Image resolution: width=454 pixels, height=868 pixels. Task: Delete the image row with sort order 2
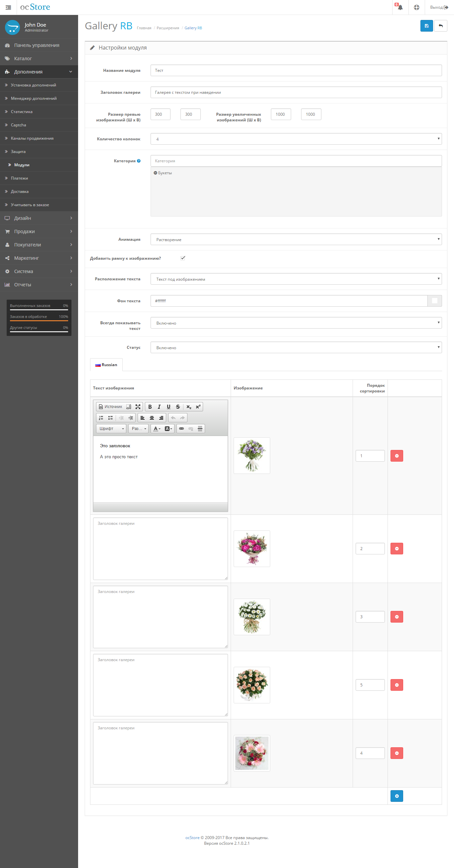tap(397, 548)
